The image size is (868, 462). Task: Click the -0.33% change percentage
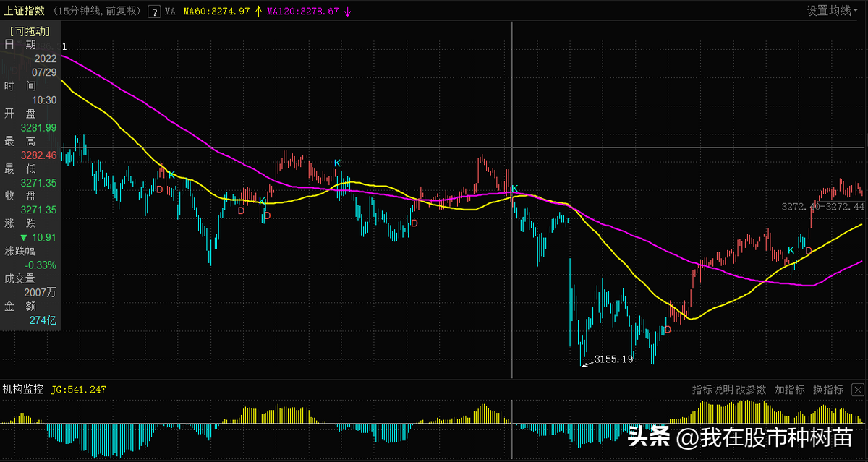pos(41,265)
